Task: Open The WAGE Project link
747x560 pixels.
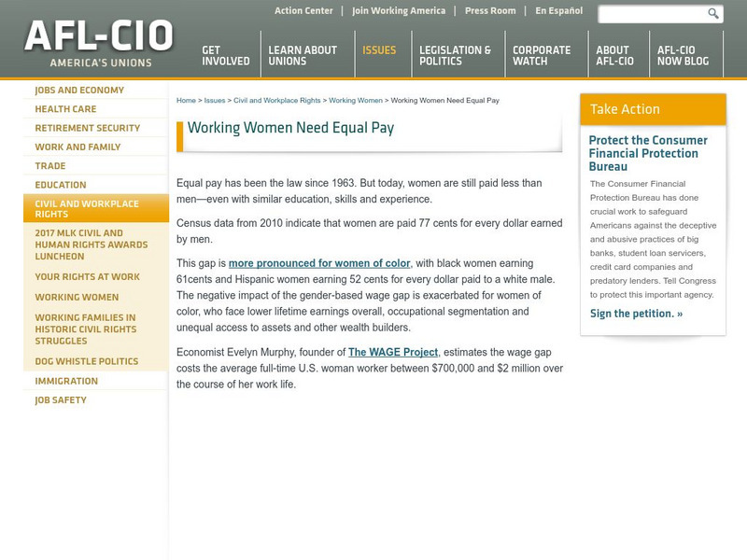Action: (x=393, y=353)
